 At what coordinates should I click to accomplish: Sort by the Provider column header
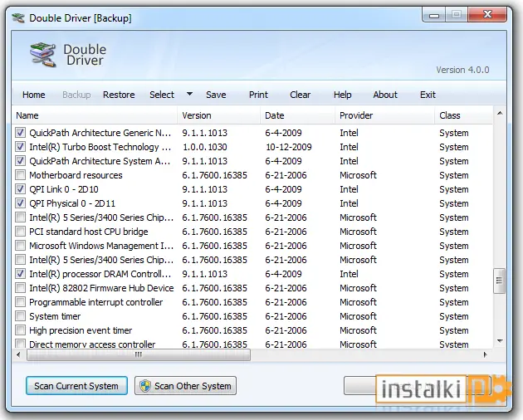pos(384,115)
